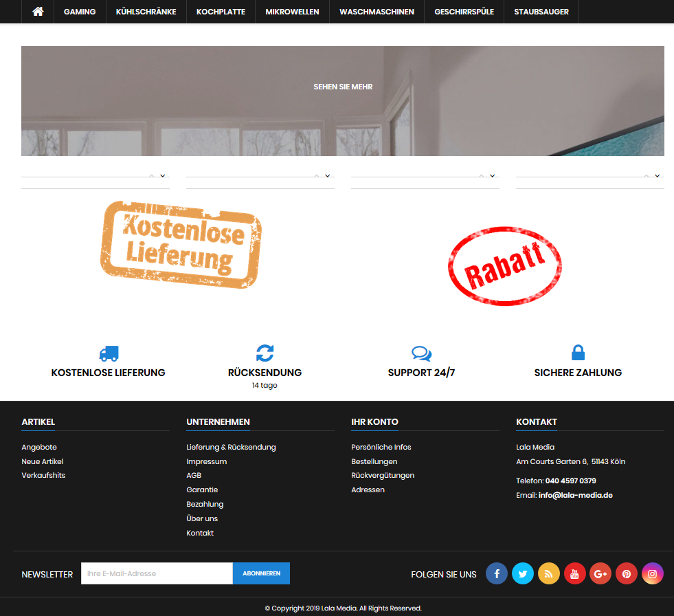
Task: Click the home icon in navigation bar
Action: [38, 12]
